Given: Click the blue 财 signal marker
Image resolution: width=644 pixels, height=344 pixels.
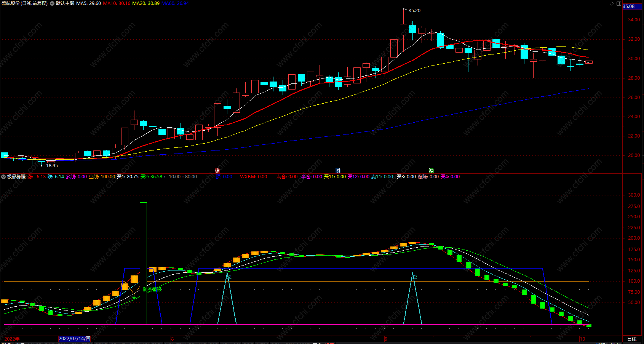Looking at the screenshot, I should click(338, 171).
